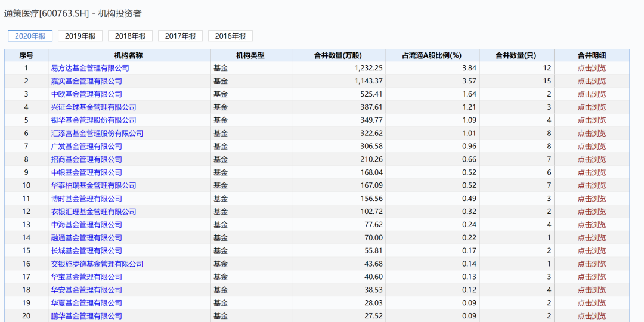The height and width of the screenshot is (322, 644).
Task: Select 华夏基金管理有限公司 link
Action: 86,303
